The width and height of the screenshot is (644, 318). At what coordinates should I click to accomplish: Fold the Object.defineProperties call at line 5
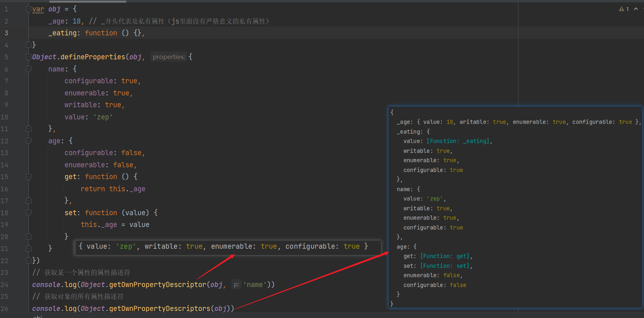29,57
